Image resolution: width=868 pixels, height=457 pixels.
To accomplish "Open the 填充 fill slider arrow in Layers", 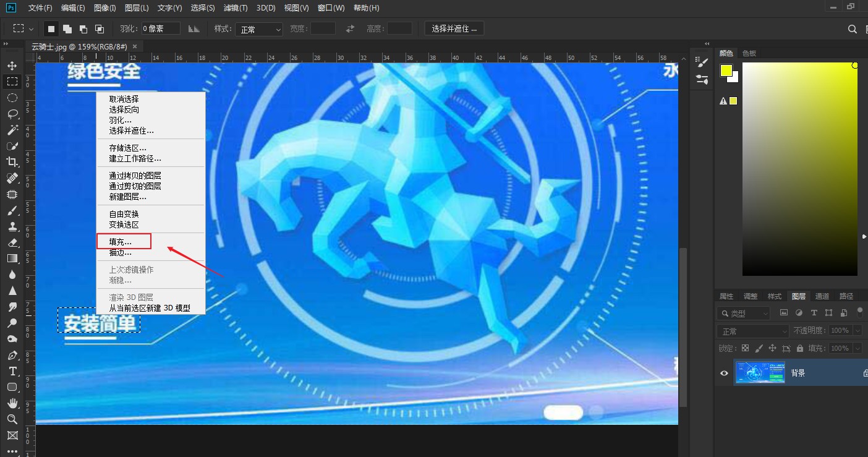I will coord(857,348).
